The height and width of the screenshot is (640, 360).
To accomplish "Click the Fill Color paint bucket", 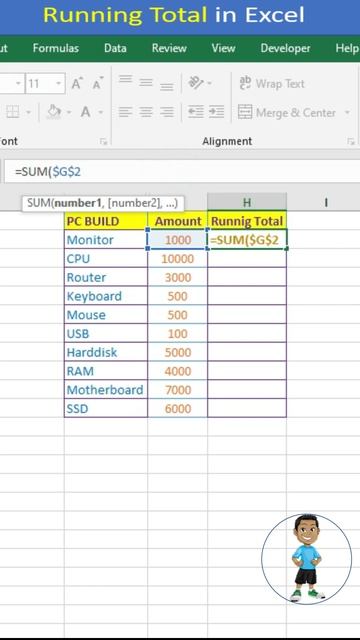I will click(x=54, y=111).
